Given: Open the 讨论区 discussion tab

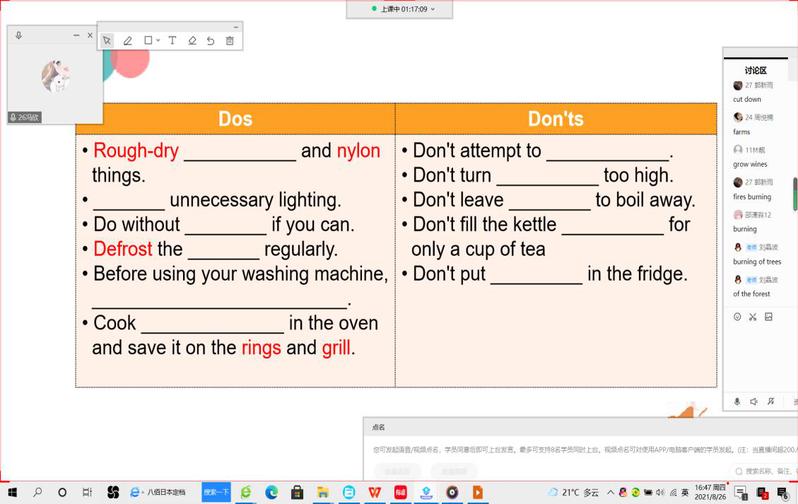Looking at the screenshot, I should 755,71.
